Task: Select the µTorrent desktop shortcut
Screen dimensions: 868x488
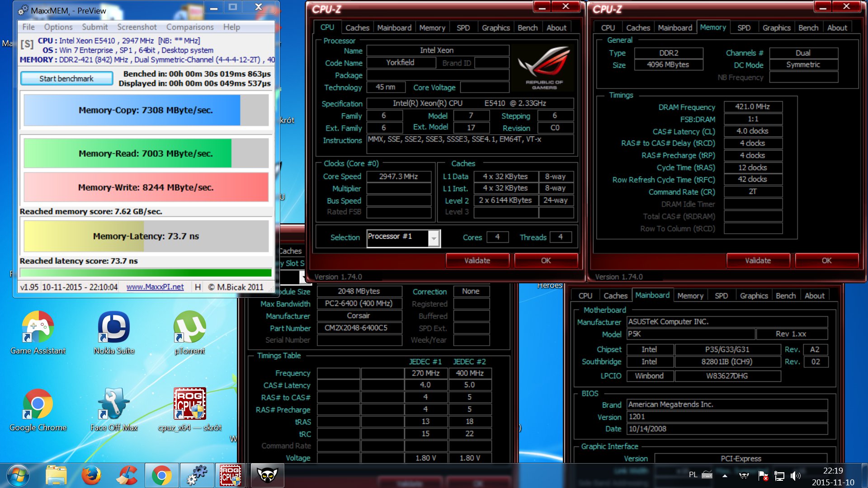Action: (190, 333)
